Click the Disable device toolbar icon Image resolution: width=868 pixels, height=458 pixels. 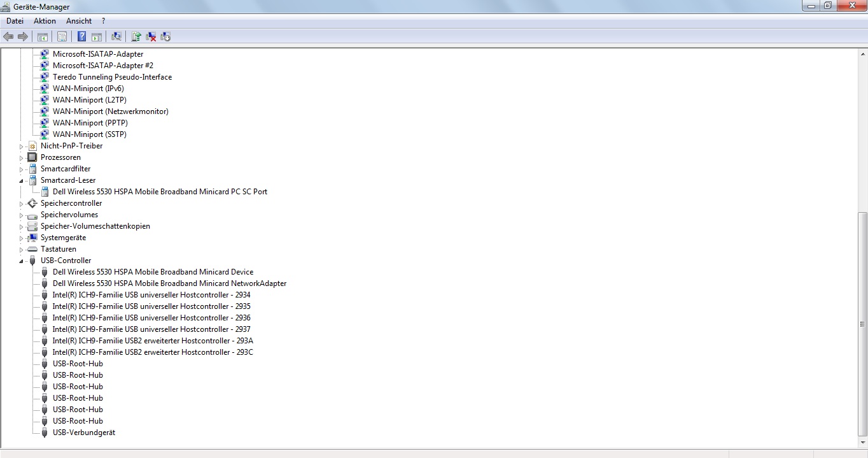tap(165, 36)
